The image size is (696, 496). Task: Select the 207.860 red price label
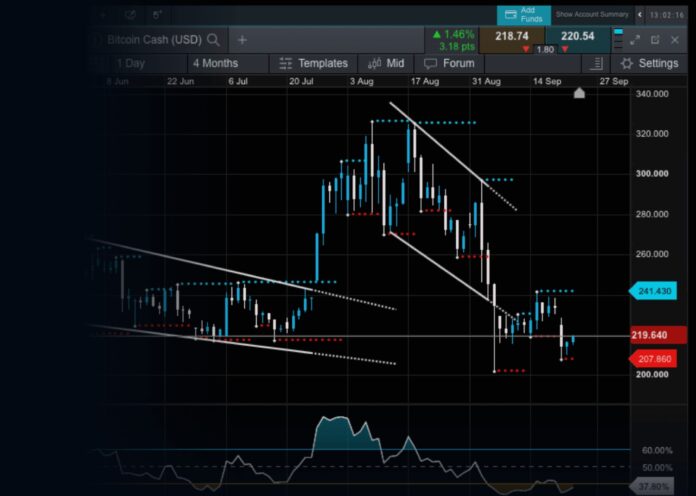coord(658,358)
